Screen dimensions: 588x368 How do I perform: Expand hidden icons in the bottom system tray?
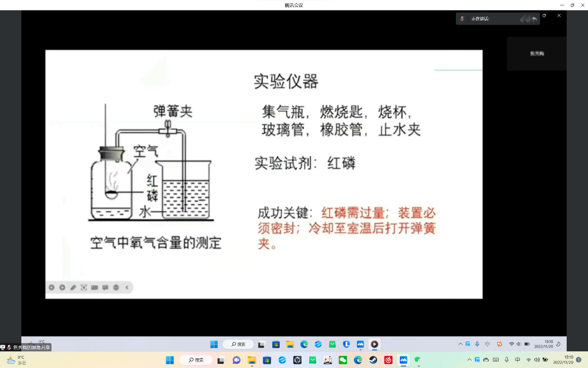pyautogui.click(x=469, y=360)
